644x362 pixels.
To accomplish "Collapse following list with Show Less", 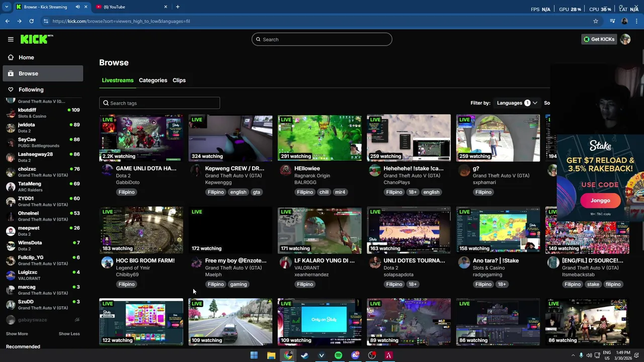I will pos(69,334).
